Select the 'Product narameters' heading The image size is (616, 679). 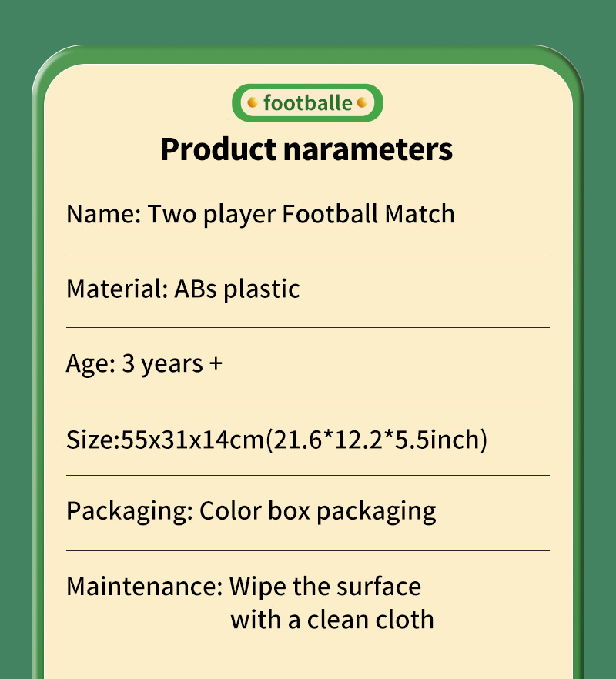(x=306, y=149)
